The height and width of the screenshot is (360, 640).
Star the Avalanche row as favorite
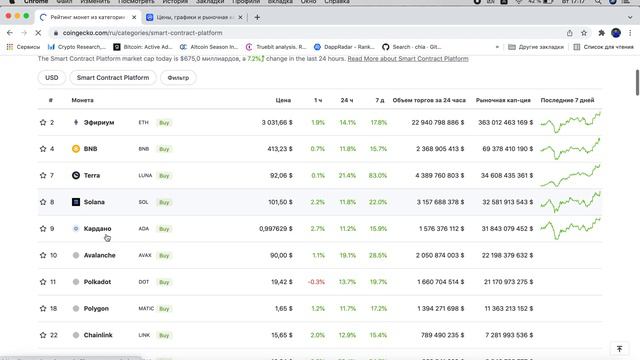click(x=43, y=255)
